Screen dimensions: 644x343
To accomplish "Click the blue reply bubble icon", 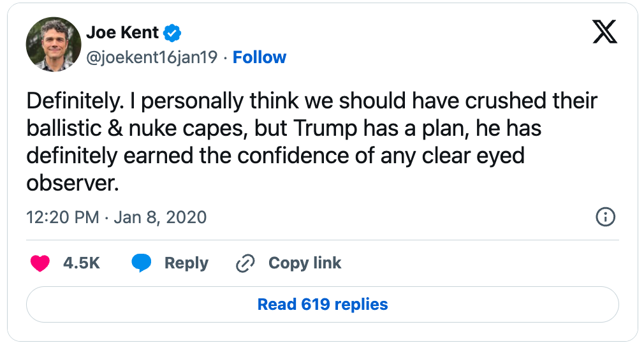I will point(141,263).
